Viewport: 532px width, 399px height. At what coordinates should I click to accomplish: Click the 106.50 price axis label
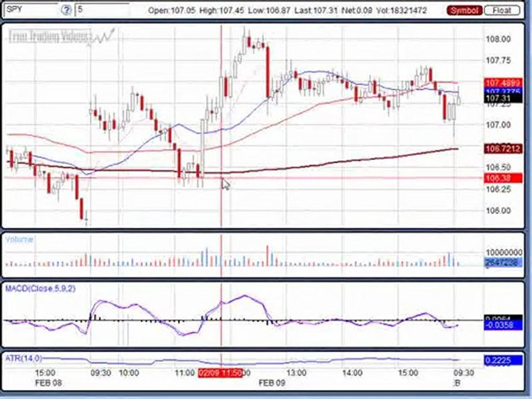point(498,167)
